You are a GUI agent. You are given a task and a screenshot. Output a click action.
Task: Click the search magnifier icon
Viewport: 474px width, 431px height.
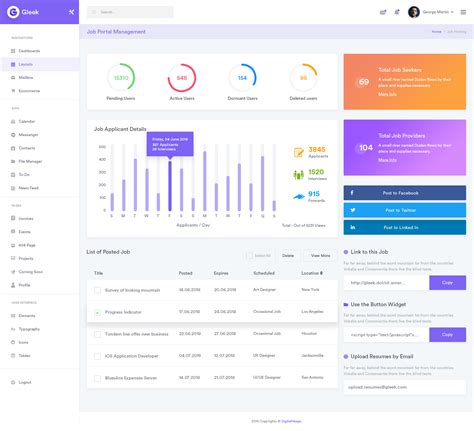click(94, 12)
